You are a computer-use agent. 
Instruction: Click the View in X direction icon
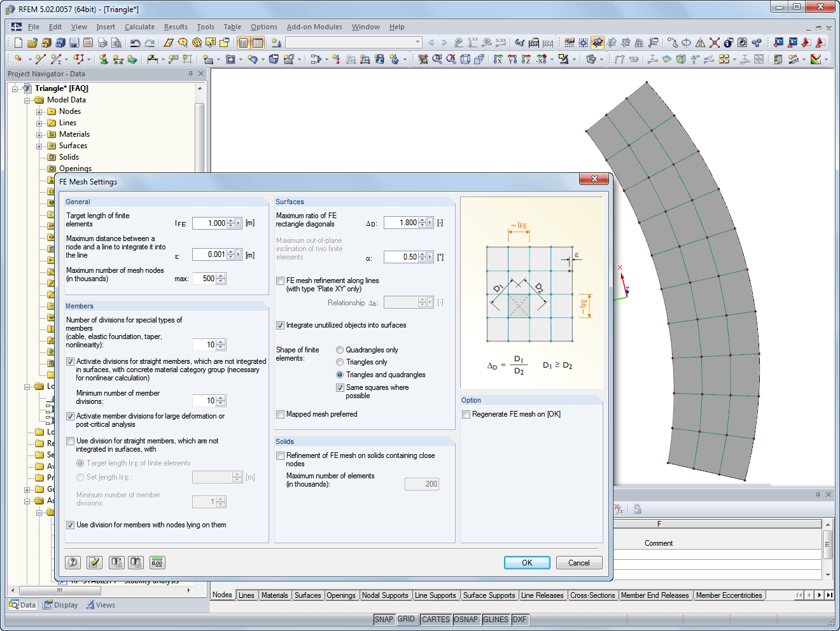click(499, 59)
